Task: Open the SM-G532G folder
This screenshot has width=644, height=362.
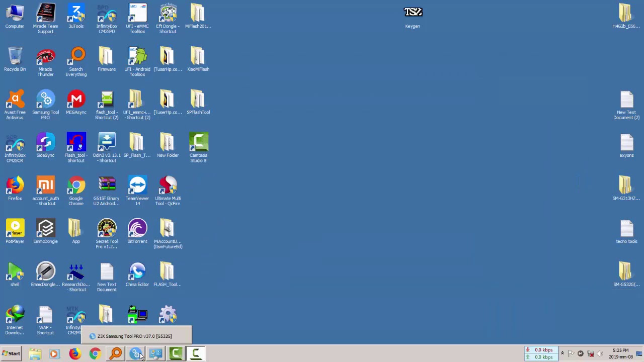Action: click(x=626, y=275)
